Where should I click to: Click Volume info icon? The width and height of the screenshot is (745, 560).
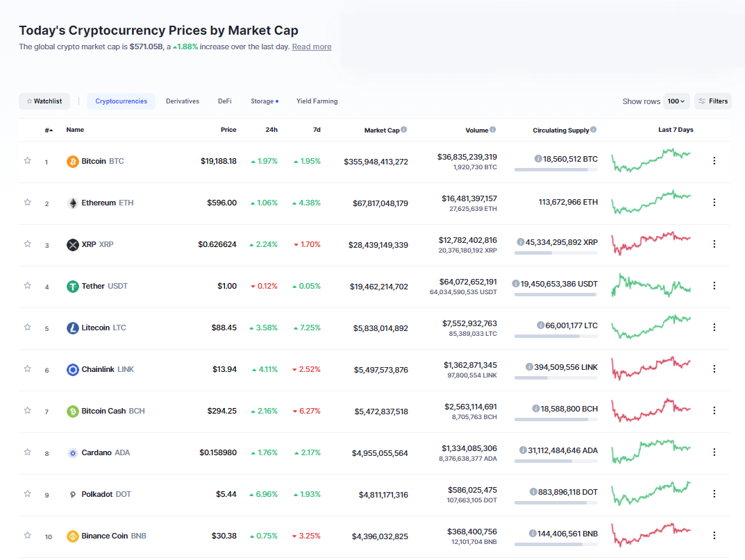point(493,129)
